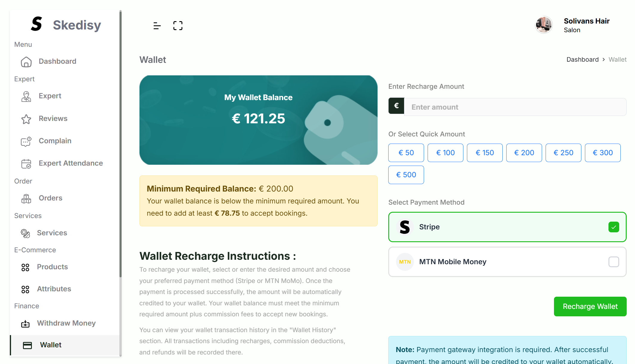Select the Dashboard home icon
This screenshot has height=364, width=635.
coord(27,62)
